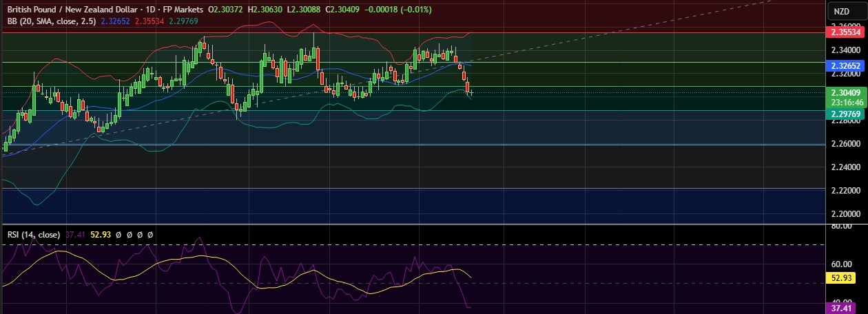
Task: Click the teal 2.29769 price label on axis
Action: click(845, 114)
